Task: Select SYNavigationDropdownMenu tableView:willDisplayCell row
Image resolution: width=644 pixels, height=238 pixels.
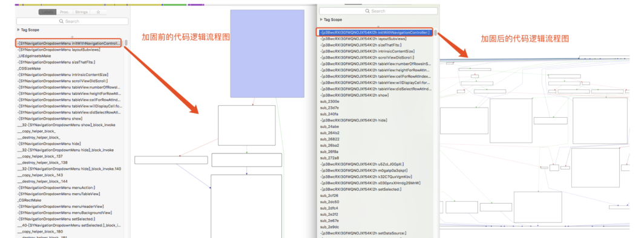Action: (70, 106)
